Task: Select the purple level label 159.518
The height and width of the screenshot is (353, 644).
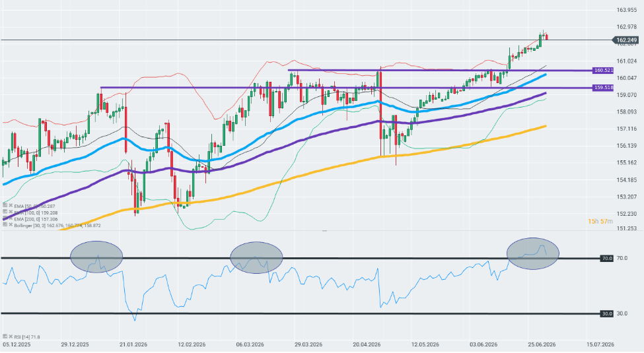Action: (603, 88)
